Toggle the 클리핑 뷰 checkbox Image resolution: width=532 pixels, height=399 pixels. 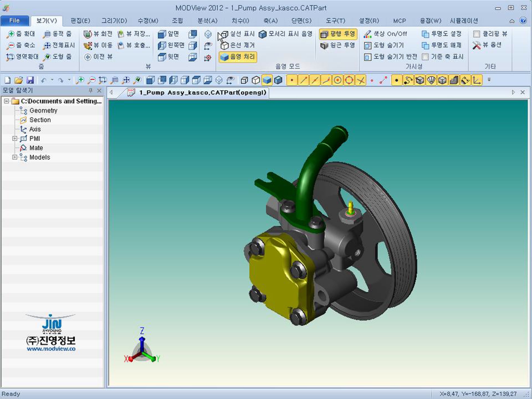pyautogui.click(x=476, y=34)
